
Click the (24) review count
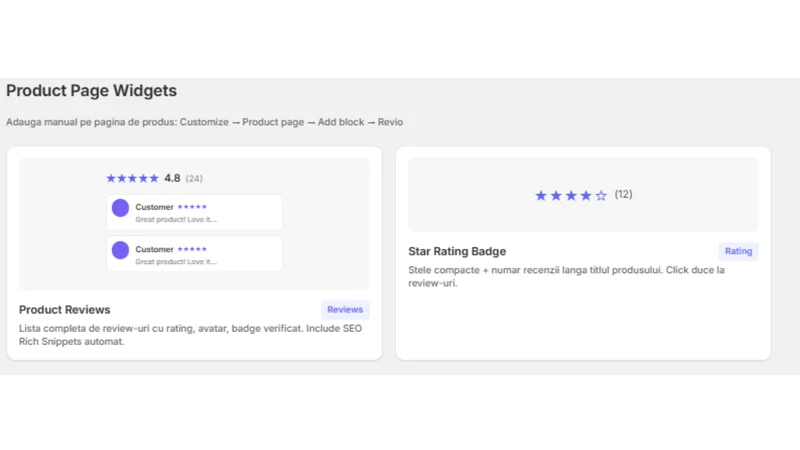(x=194, y=179)
